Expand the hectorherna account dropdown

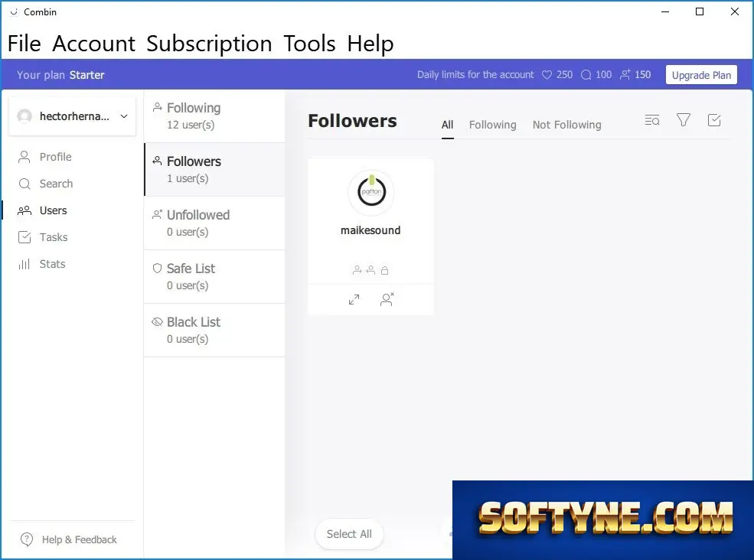(x=73, y=116)
